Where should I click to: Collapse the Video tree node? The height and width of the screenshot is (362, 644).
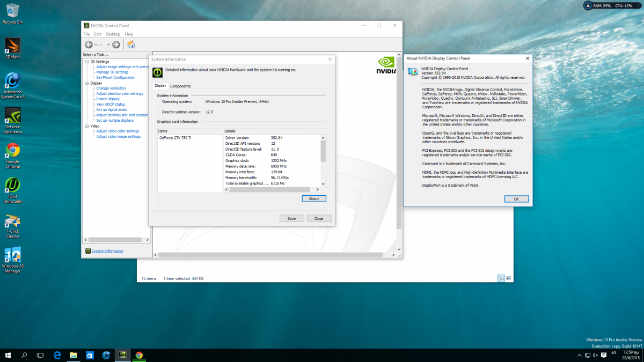tap(86, 126)
